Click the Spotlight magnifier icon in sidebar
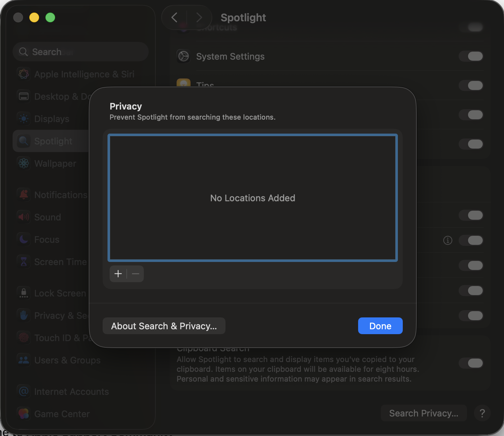This screenshot has height=436, width=504. pyautogui.click(x=24, y=141)
